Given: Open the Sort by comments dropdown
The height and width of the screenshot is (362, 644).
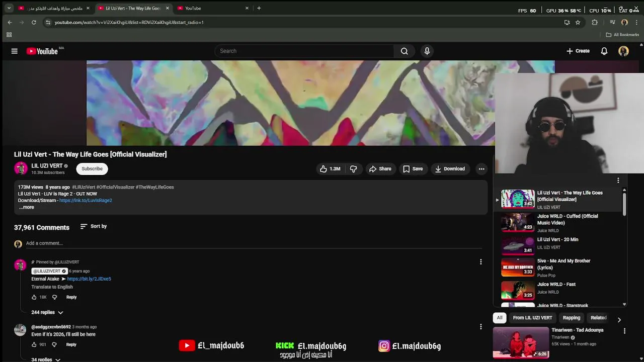Looking at the screenshot, I should click(94, 226).
